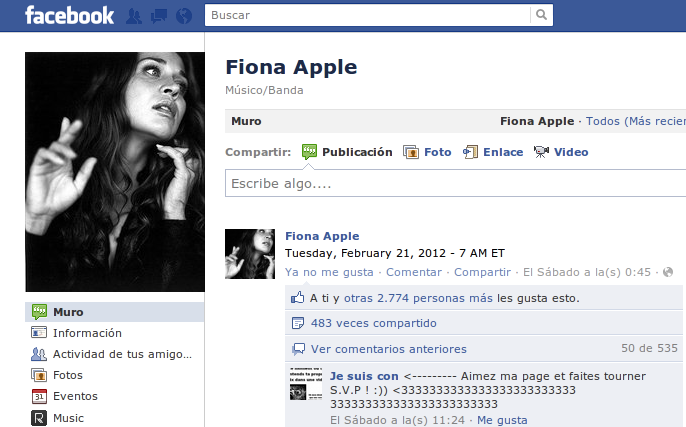Image resolution: width=686 pixels, height=427 pixels.
Task: Expand 'Ver comentarios anteriores'
Action: 388,349
